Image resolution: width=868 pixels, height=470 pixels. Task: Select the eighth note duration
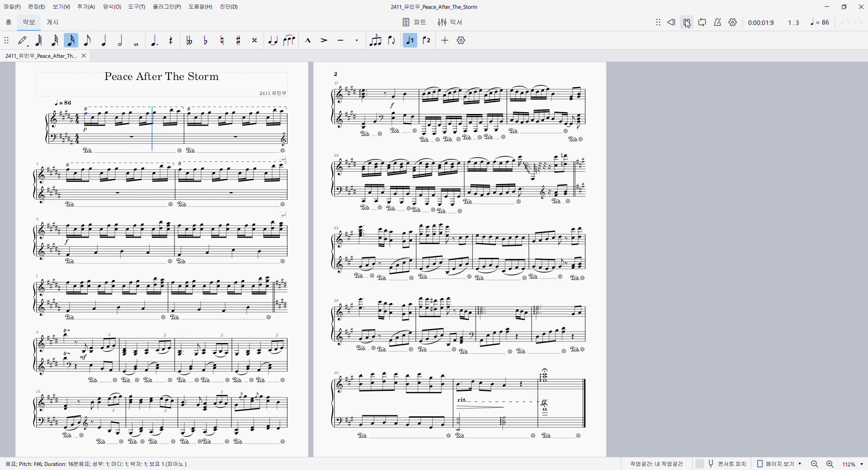point(87,41)
